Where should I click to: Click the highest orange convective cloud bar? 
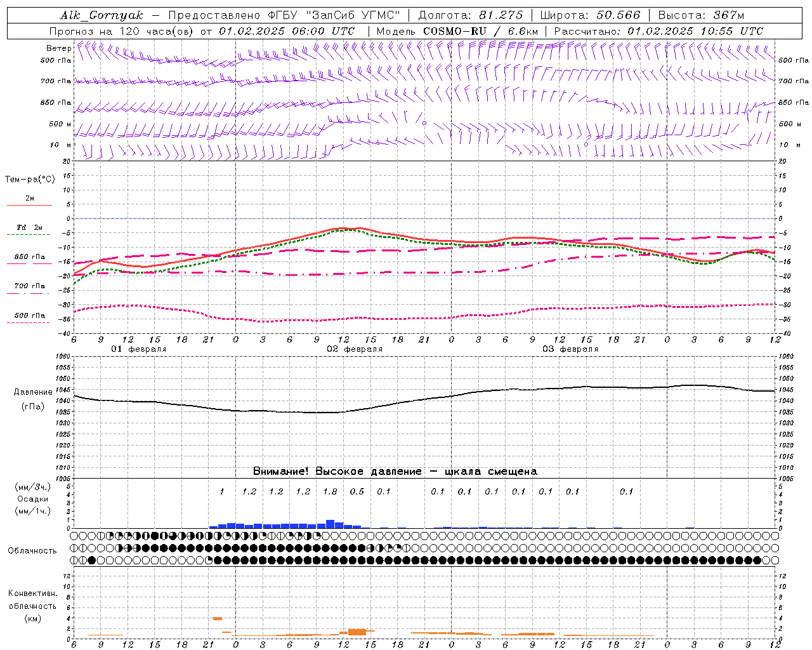[x=217, y=618]
